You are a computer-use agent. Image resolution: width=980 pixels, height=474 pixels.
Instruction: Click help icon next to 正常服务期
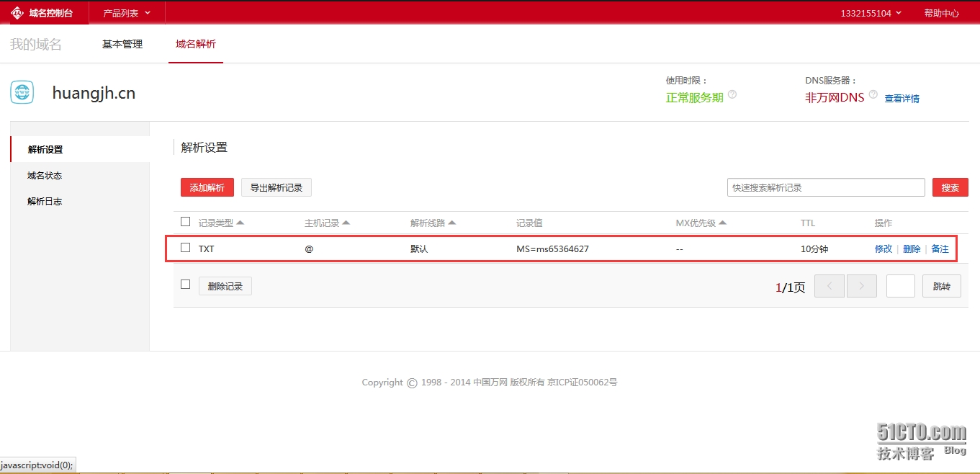[732, 95]
